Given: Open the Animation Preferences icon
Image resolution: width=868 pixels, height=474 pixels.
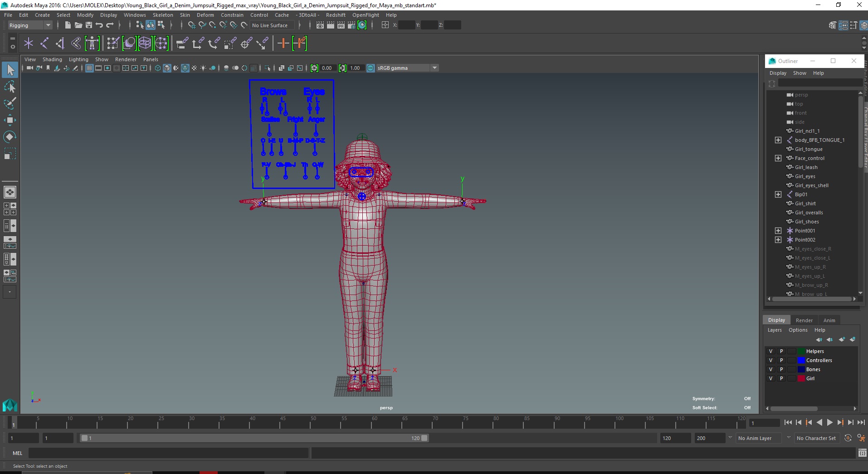Looking at the screenshot, I should tap(861, 438).
